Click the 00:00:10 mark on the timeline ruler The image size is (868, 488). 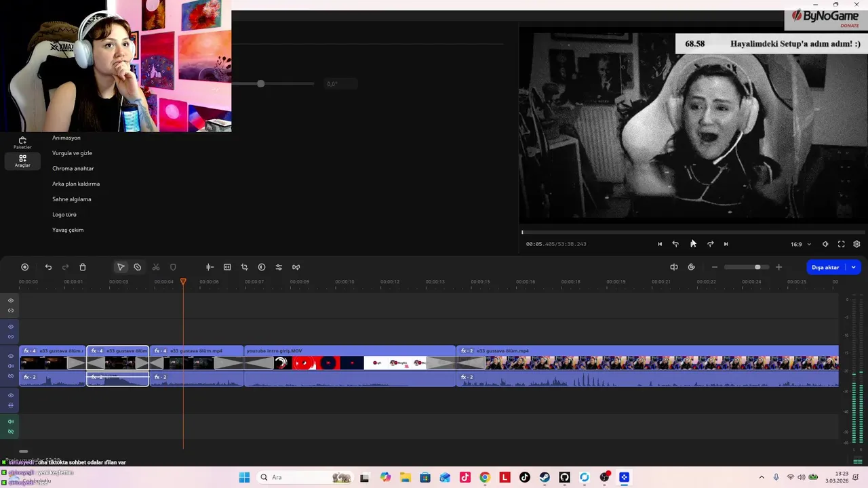point(344,281)
